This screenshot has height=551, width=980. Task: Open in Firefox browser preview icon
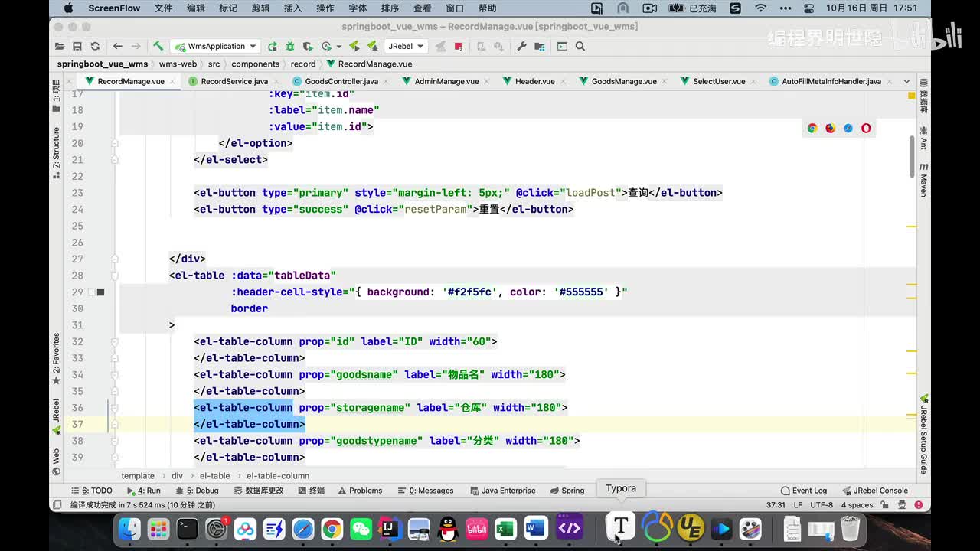click(x=831, y=128)
